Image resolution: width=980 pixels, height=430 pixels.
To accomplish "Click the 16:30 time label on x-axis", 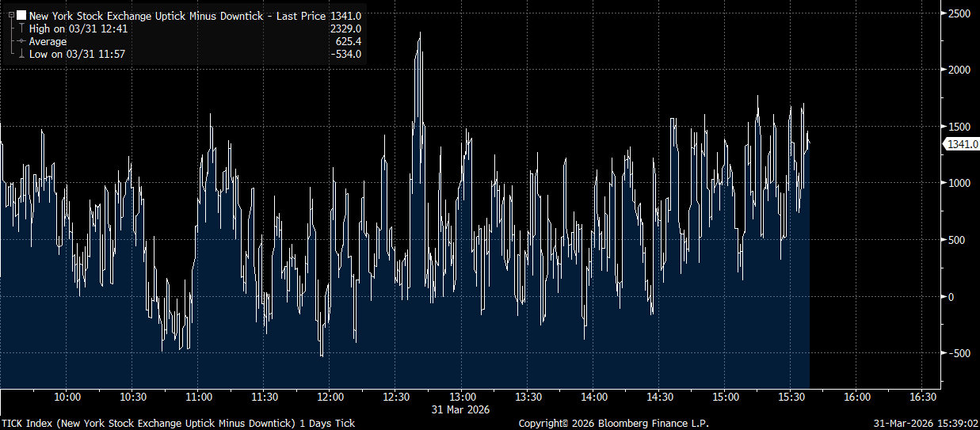I will [923, 397].
